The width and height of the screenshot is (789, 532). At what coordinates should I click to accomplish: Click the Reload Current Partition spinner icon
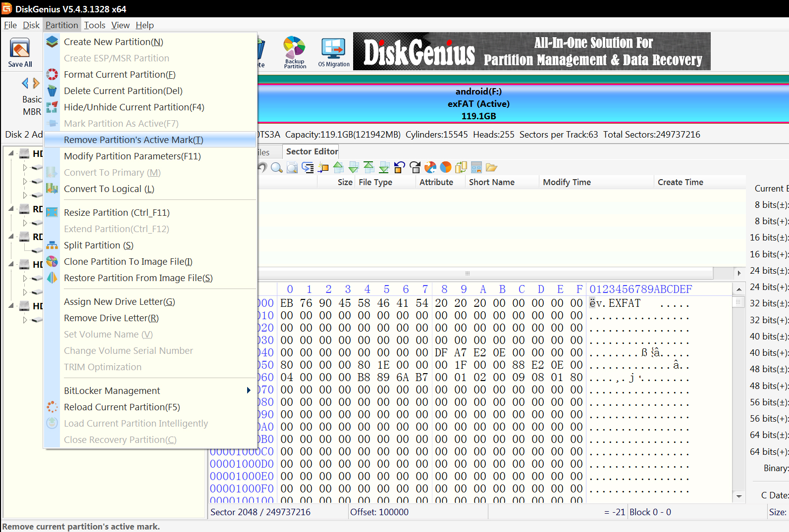click(x=52, y=407)
